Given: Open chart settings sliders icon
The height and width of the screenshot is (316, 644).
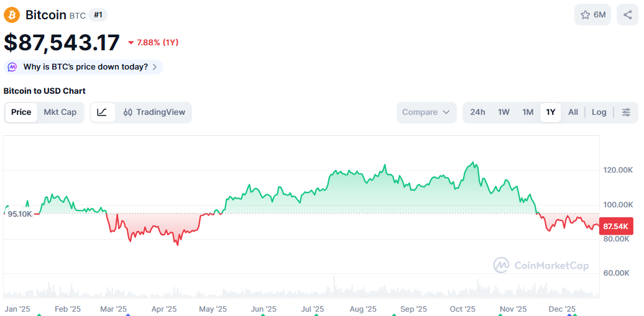Looking at the screenshot, I should coord(626,112).
